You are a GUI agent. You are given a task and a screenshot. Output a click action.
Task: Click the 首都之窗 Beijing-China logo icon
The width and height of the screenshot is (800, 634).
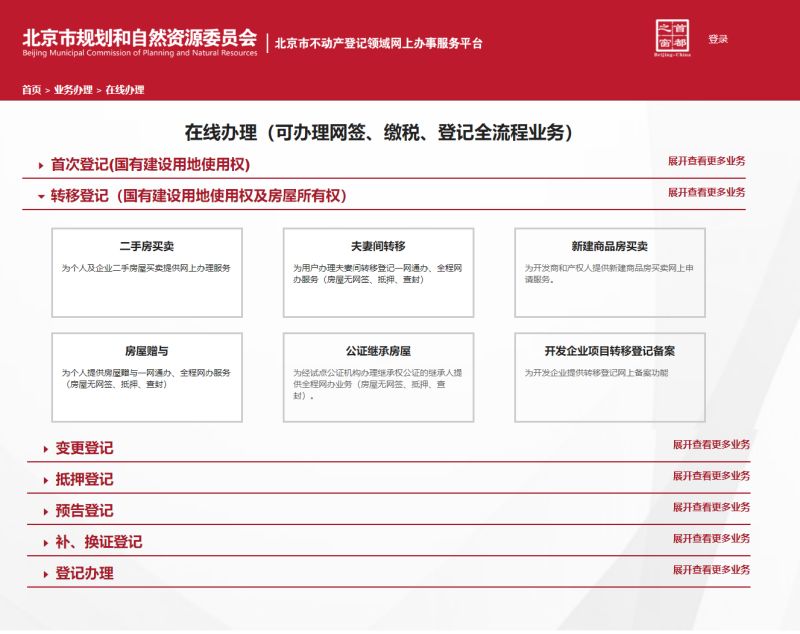point(672,38)
